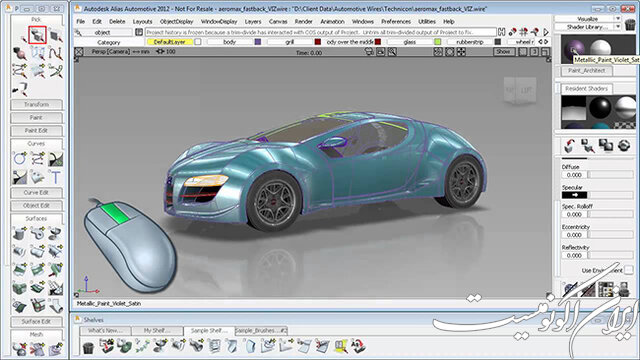Select the white shader sphere in the Shader Library

600,48
